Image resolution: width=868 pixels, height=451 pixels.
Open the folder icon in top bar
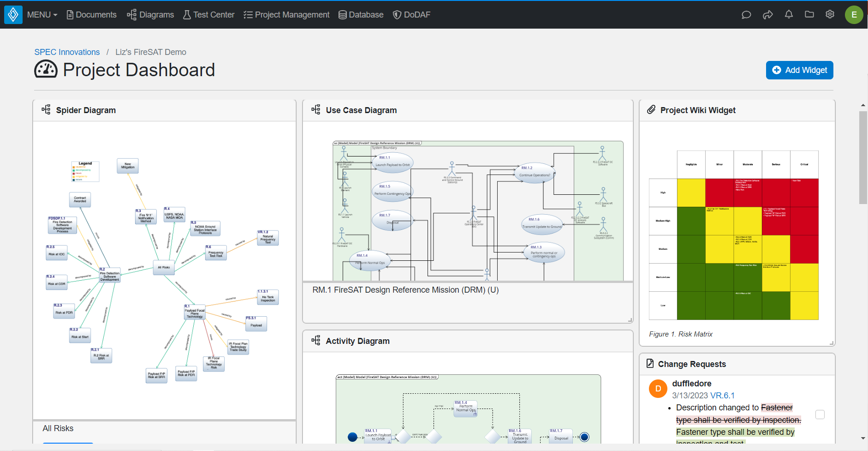pyautogui.click(x=809, y=15)
